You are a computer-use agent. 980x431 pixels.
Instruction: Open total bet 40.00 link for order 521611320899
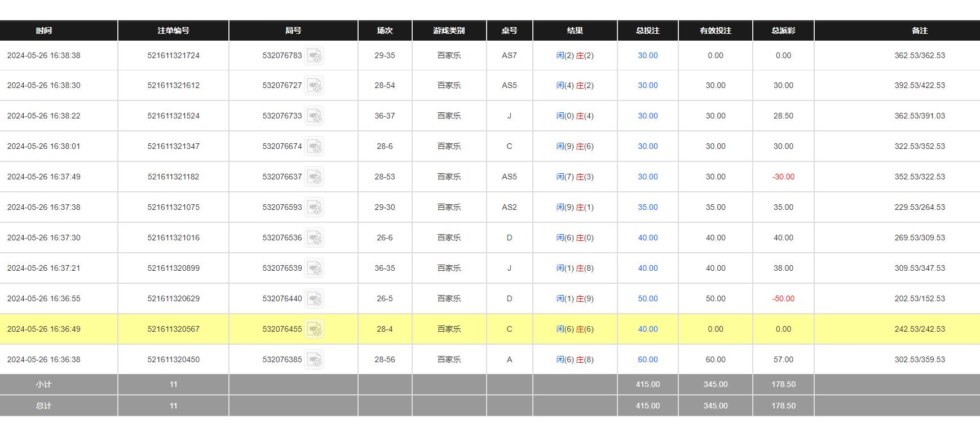click(648, 268)
